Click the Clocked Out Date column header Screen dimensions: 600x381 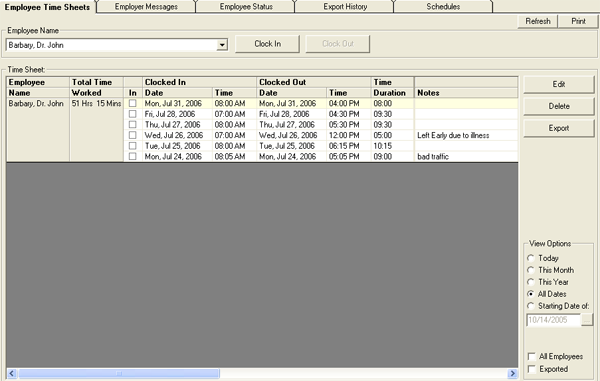292,93
